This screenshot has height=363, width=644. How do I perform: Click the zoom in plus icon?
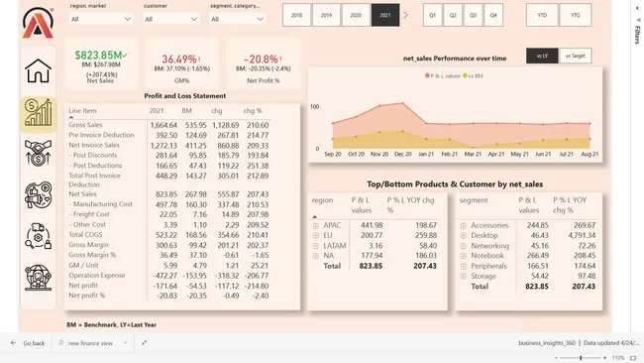click(x=605, y=358)
